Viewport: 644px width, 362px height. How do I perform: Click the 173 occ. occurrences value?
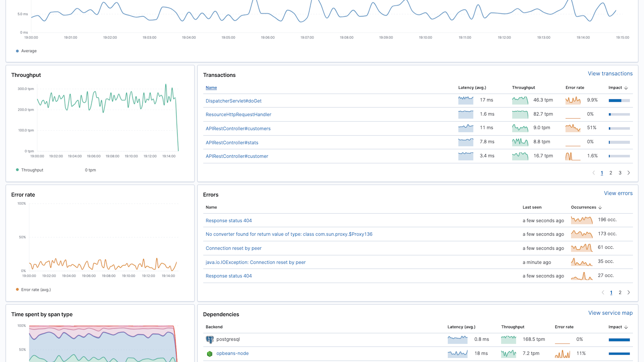click(x=607, y=234)
